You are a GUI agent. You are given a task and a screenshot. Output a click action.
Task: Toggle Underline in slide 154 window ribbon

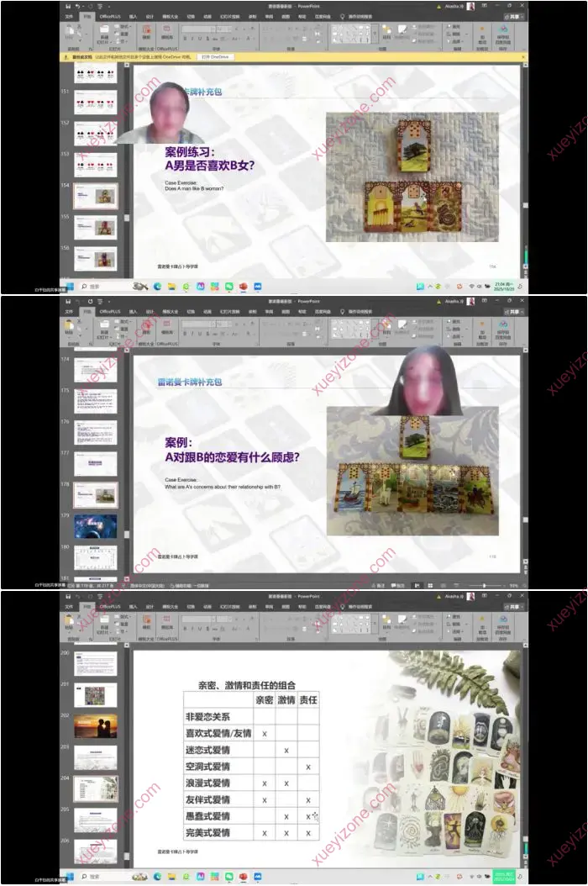[x=199, y=39]
